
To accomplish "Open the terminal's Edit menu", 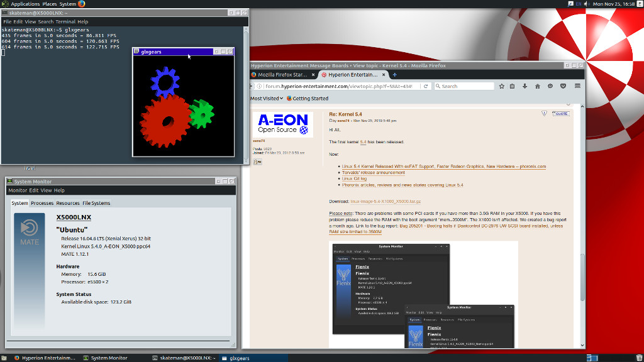I will [x=18, y=22].
